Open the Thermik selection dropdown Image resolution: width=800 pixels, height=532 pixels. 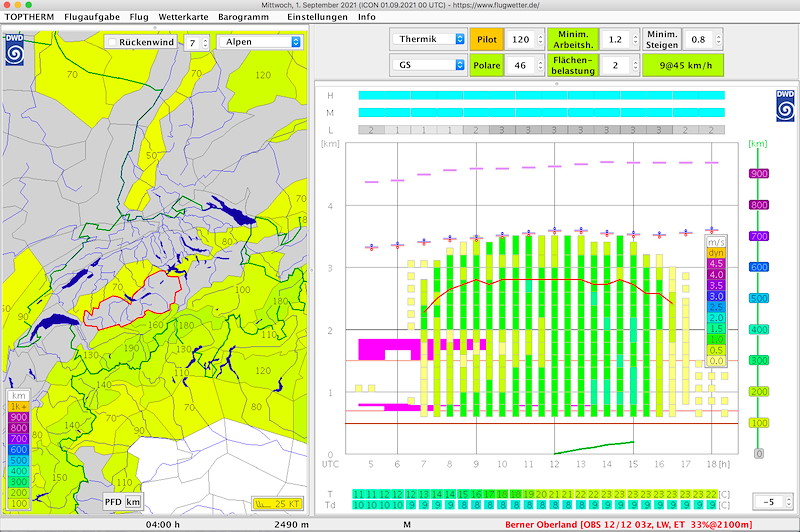pyautogui.click(x=429, y=39)
